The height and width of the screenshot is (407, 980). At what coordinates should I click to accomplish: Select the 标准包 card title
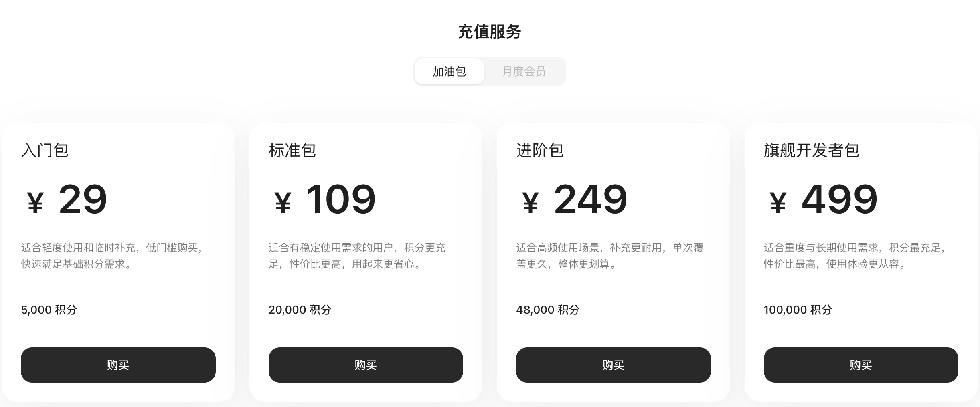click(x=292, y=151)
